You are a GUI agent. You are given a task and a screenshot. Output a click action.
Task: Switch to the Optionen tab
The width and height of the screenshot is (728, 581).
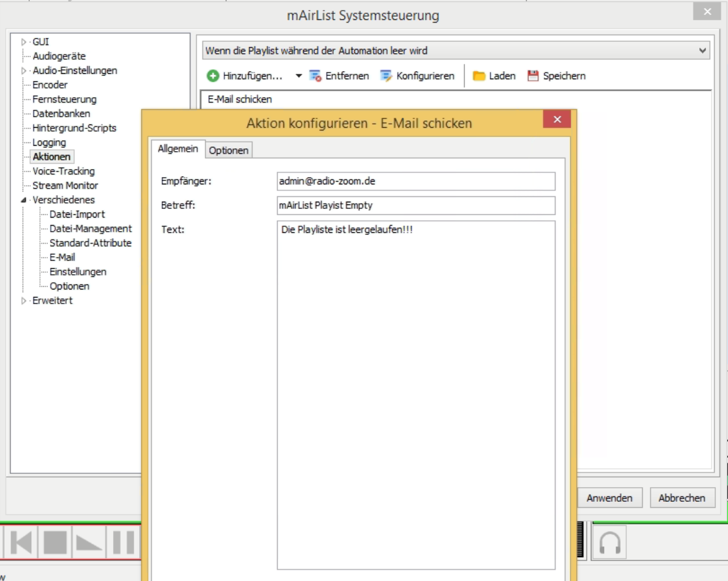pyautogui.click(x=228, y=150)
